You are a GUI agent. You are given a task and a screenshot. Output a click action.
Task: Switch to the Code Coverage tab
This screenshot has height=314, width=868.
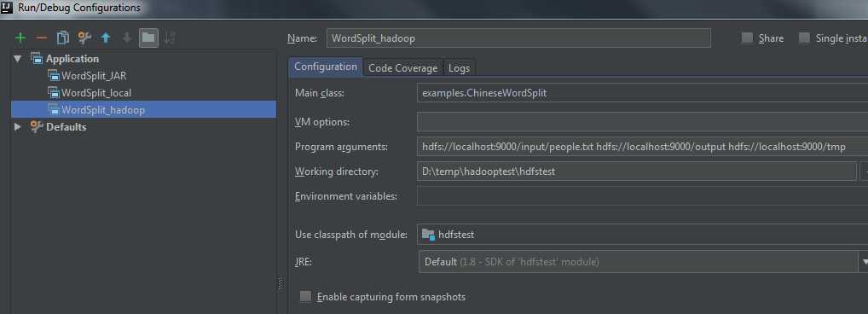tap(403, 67)
